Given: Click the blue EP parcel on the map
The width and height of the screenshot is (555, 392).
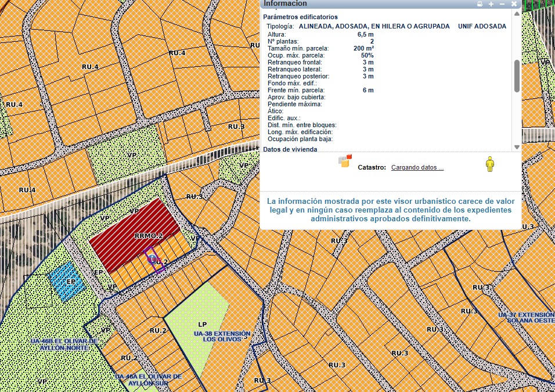Looking at the screenshot, I should tap(69, 282).
